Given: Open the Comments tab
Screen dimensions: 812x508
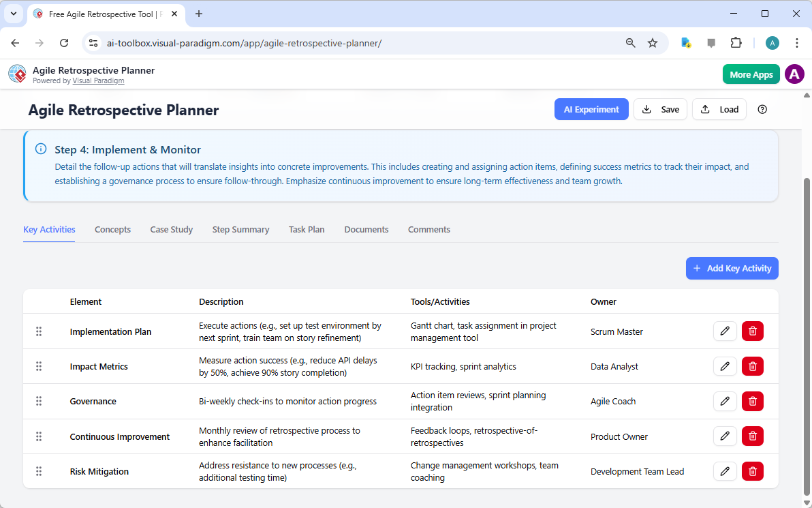Looking at the screenshot, I should pyautogui.click(x=428, y=229).
